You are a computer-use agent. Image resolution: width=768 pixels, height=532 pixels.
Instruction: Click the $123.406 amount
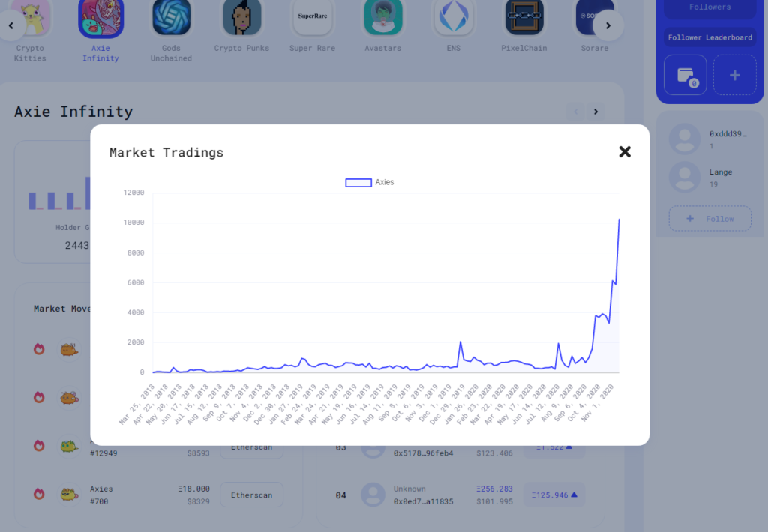(x=494, y=453)
